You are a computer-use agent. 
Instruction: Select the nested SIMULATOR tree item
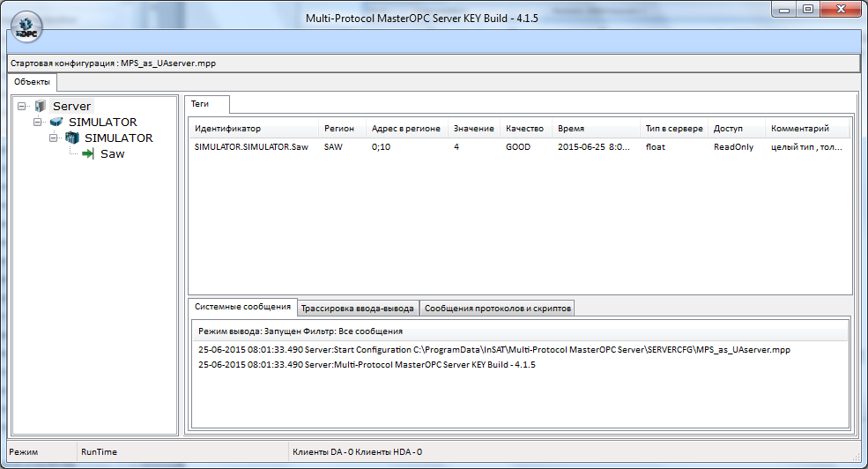[x=118, y=138]
